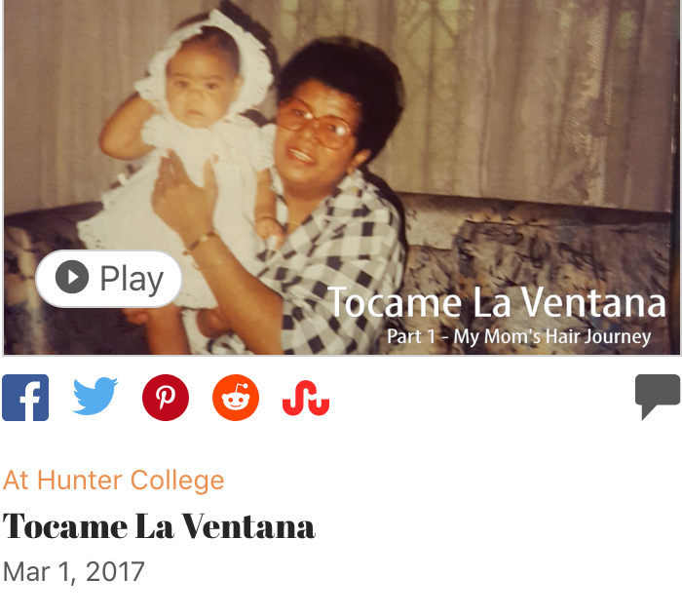Image resolution: width=682 pixels, height=616 pixels.
Task: Share to Reddit with alien icon
Action: [x=236, y=398]
